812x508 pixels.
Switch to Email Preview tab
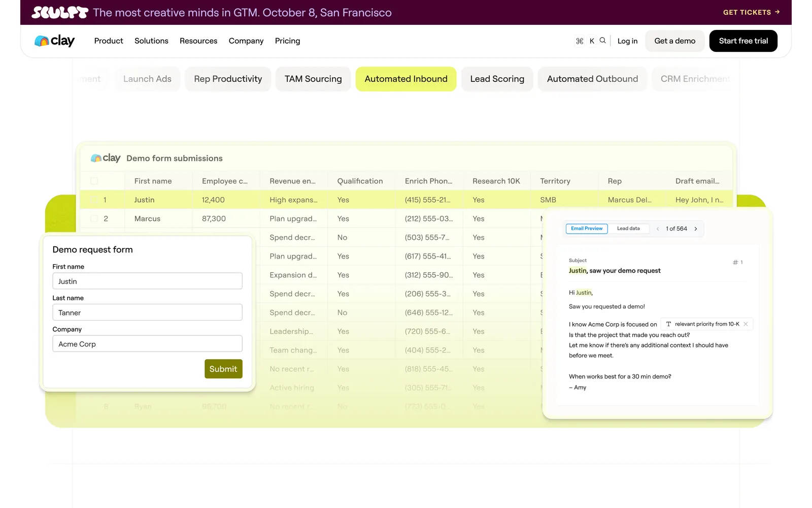[x=587, y=229]
